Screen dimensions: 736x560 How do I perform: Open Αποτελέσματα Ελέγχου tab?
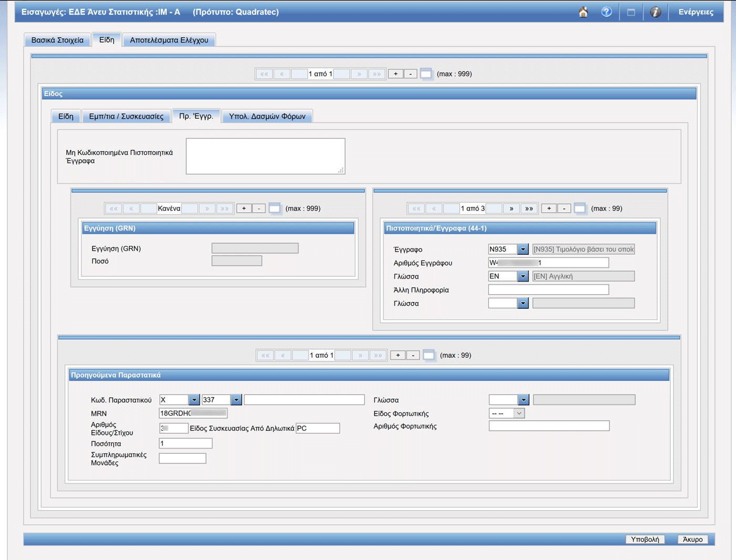pyautogui.click(x=169, y=40)
